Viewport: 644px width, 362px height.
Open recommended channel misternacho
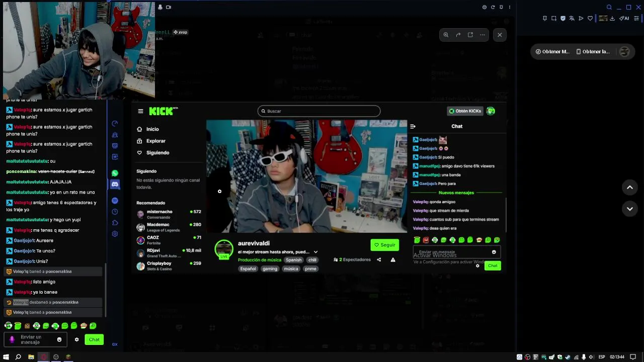tap(169, 214)
